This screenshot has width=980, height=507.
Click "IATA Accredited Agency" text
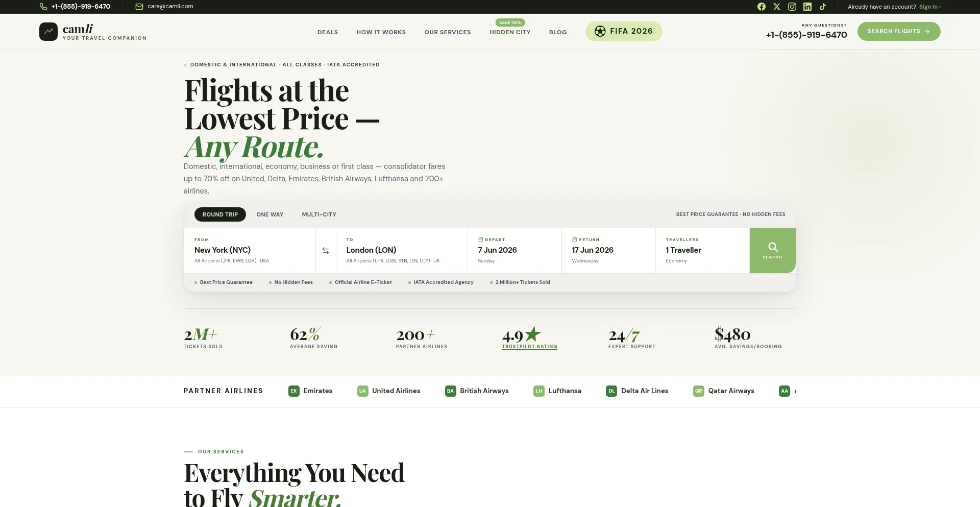(x=444, y=282)
